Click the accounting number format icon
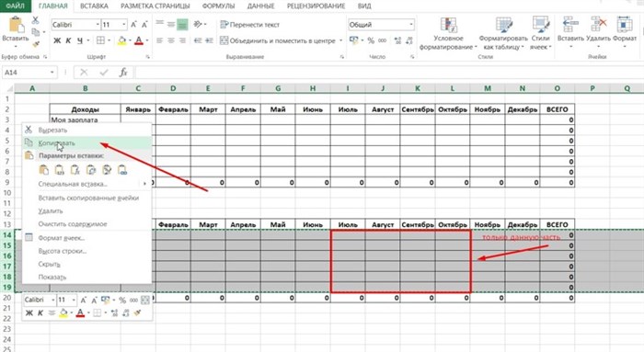The width and height of the screenshot is (644, 352). click(x=353, y=40)
